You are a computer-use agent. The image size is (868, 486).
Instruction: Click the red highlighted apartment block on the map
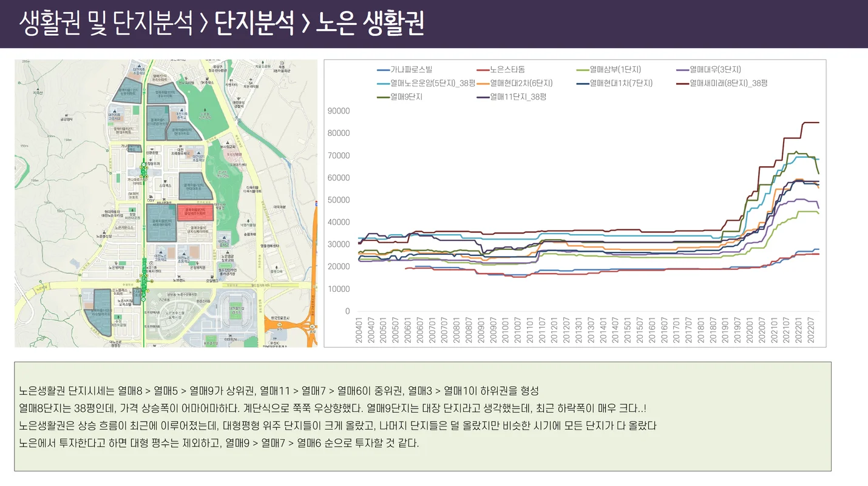[195, 212]
